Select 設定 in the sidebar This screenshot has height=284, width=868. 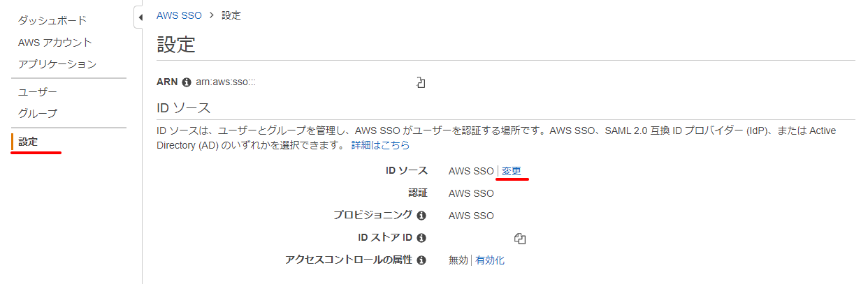(29, 142)
